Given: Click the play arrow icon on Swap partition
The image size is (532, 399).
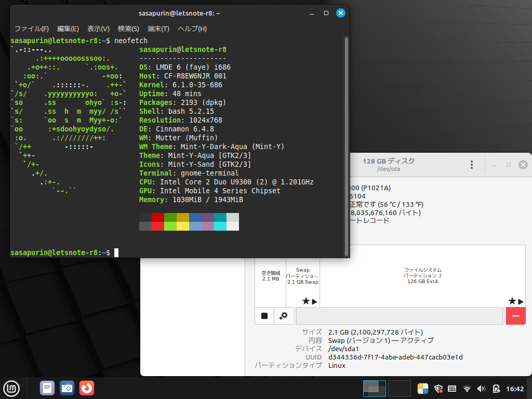Looking at the screenshot, I should click(x=314, y=301).
